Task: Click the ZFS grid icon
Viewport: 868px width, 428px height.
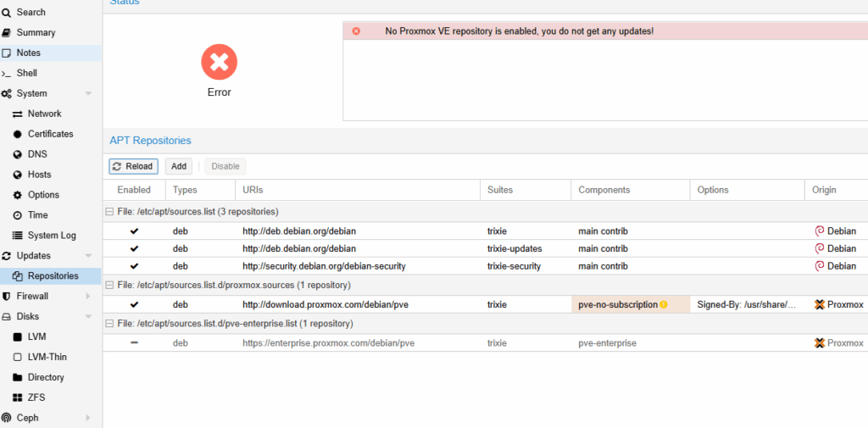Action: (17, 397)
